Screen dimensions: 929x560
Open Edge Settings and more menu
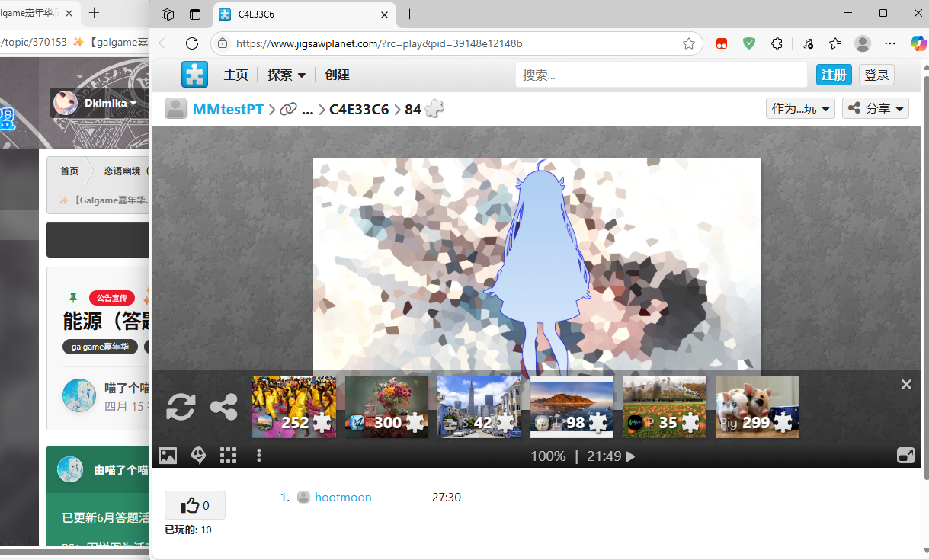pyautogui.click(x=890, y=43)
